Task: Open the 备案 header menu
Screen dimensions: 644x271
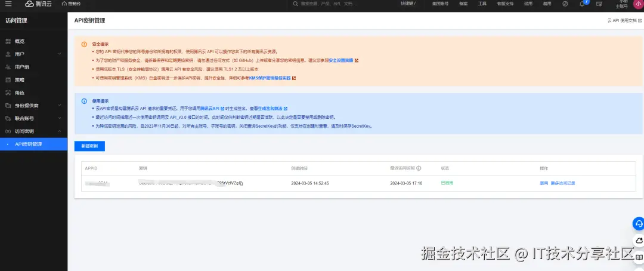Action: [463, 4]
